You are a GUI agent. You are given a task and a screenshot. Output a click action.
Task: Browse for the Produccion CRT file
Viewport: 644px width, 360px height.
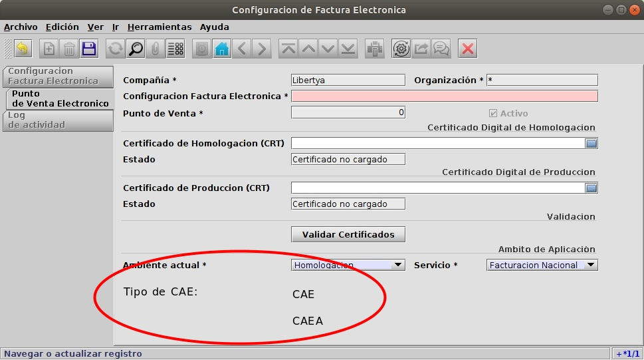click(591, 188)
